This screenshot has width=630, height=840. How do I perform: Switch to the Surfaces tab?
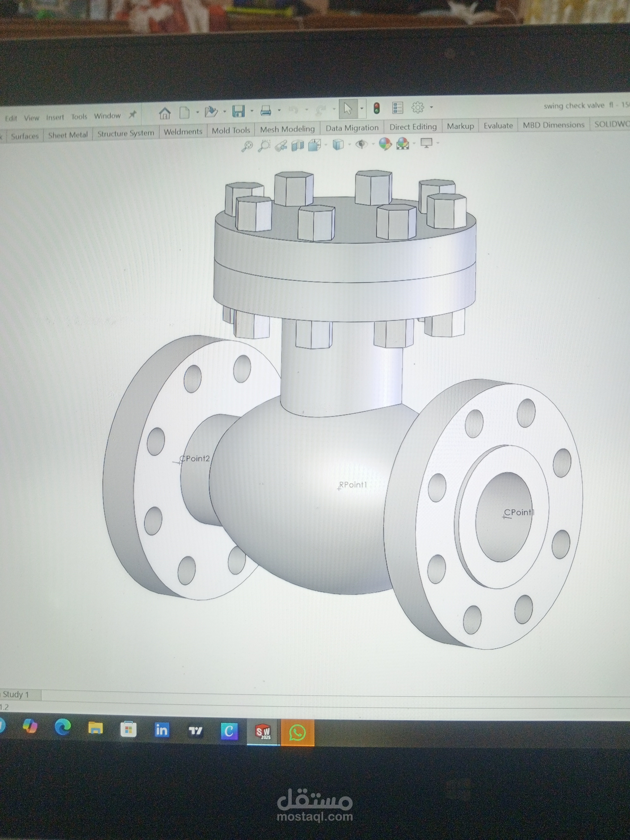(25, 136)
